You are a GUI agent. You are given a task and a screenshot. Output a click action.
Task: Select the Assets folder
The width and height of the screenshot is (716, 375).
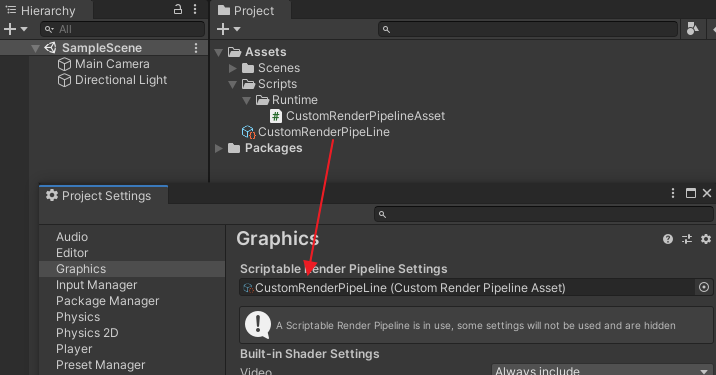click(265, 52)
